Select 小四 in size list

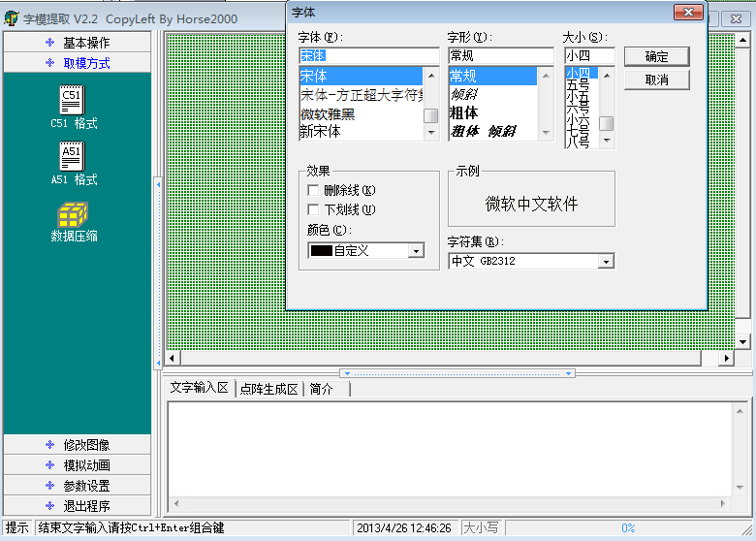[582, 73]
